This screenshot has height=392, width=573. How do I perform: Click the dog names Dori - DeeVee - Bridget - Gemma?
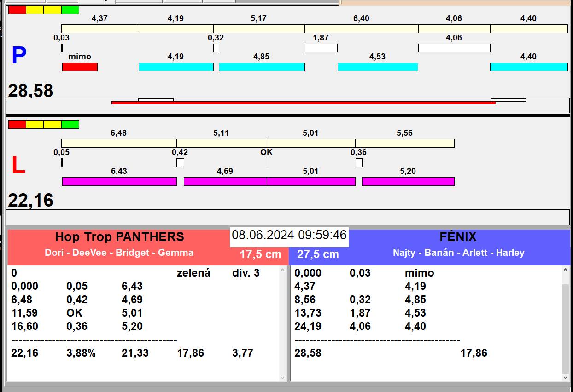(x=119, y=253)
